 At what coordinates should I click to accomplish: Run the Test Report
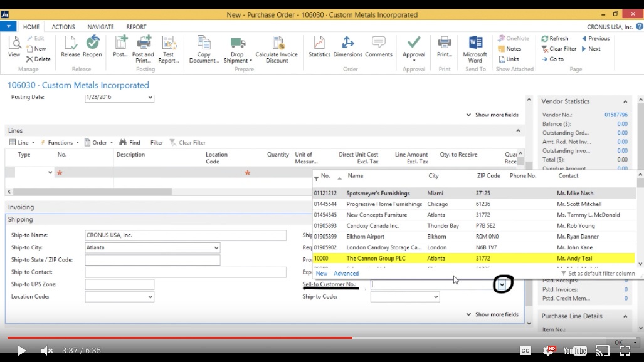pyautogui.click(x=169, y=49)
